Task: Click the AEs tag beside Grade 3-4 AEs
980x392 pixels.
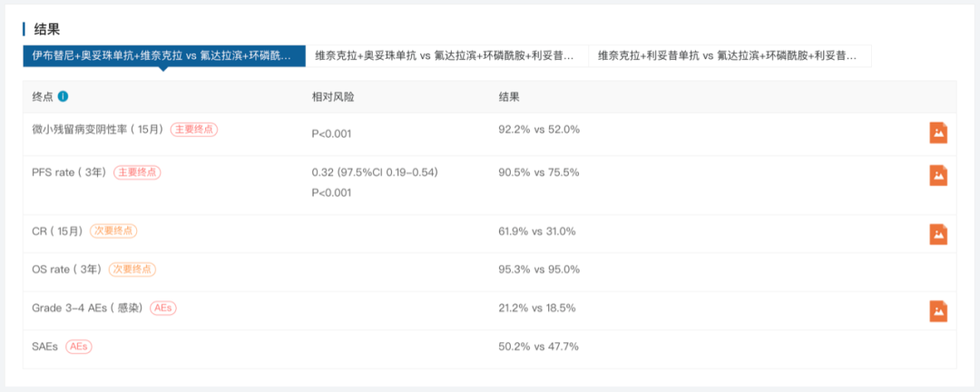Action: (x=163, y=309)
